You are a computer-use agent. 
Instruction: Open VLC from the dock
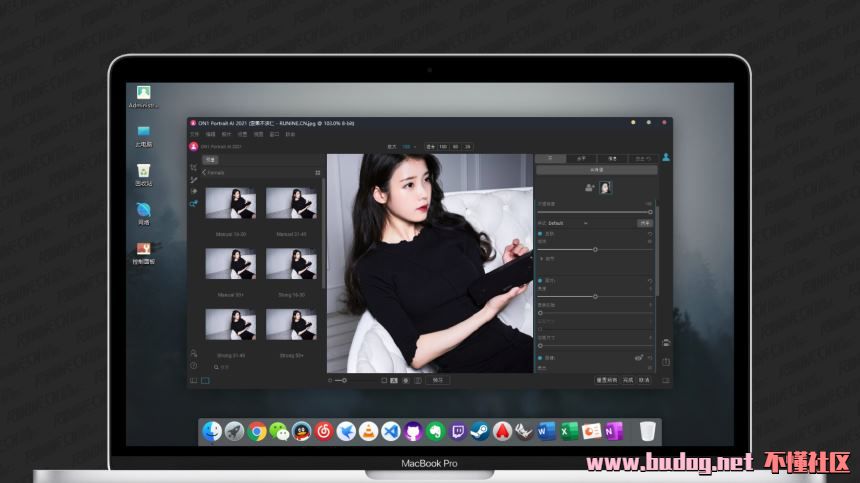[368, 431]
